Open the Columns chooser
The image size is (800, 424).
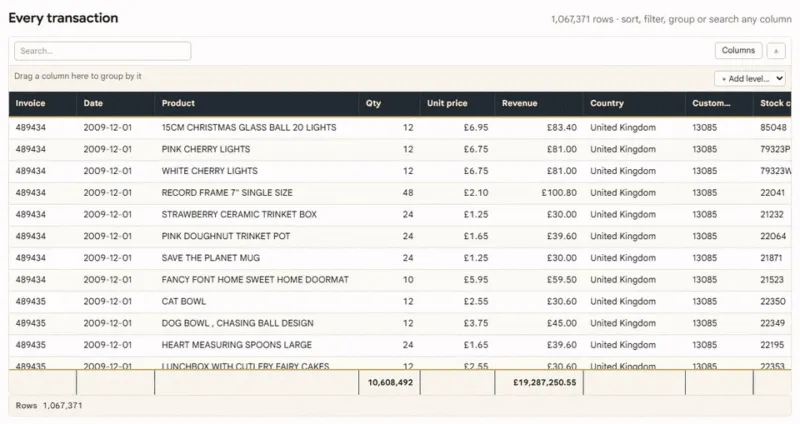tap(738, 51)
